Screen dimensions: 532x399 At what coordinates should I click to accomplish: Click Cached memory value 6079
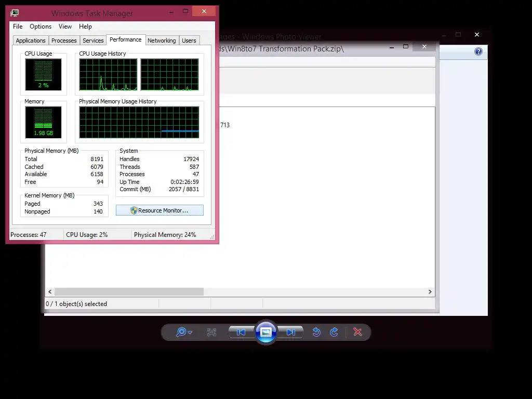point(97,167)
